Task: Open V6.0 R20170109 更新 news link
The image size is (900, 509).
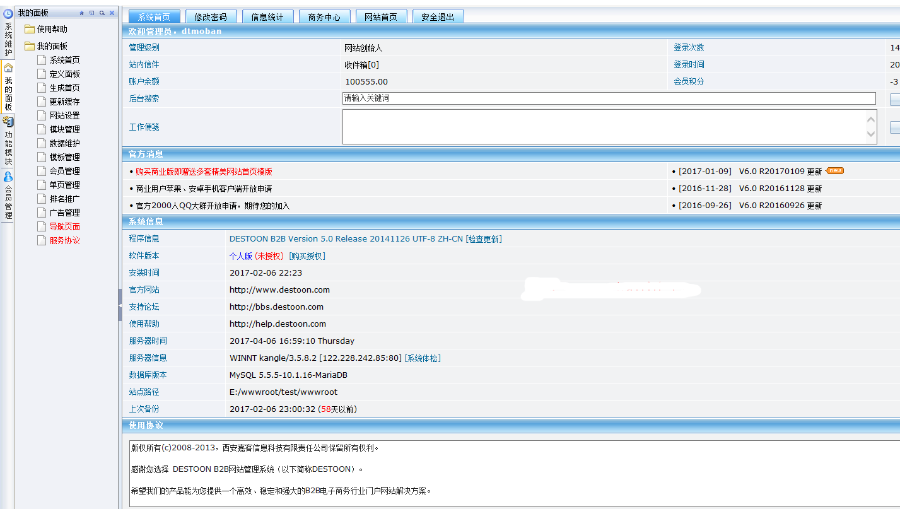Action: coord(780,172)
